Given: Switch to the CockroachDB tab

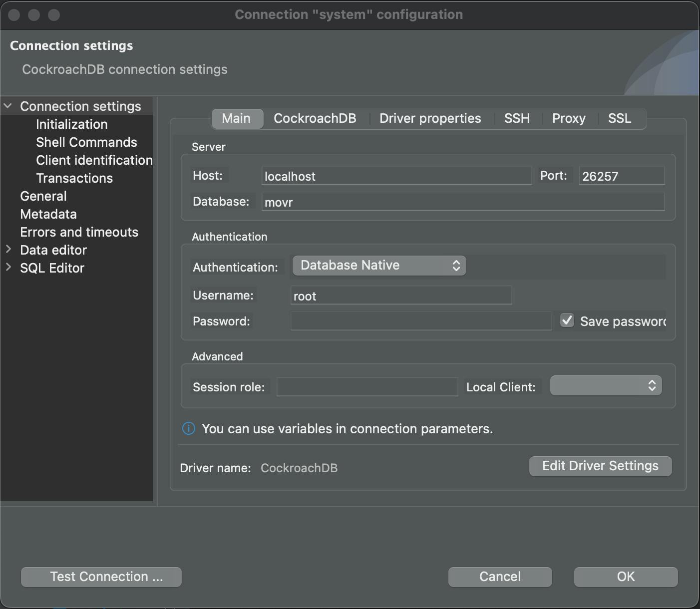Looking at the screenshot, I should pos(315,118).
